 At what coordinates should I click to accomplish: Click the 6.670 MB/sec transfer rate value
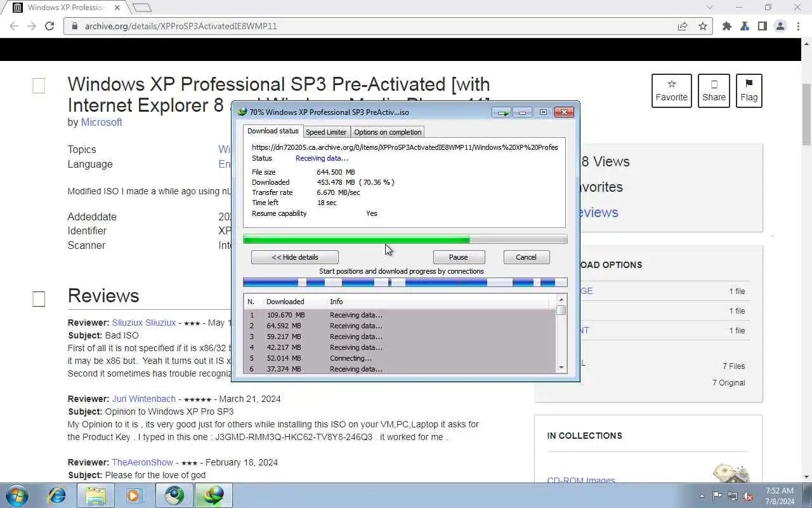pos(338,192)
